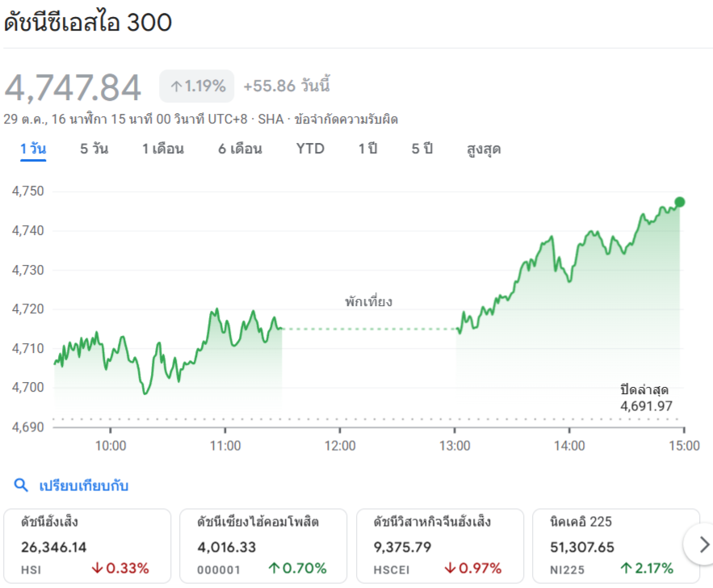Open the ดัชนีฮั่งเส็ง HSI card
The width and height of the screenshot is (713, 588).
coord(87,545)
